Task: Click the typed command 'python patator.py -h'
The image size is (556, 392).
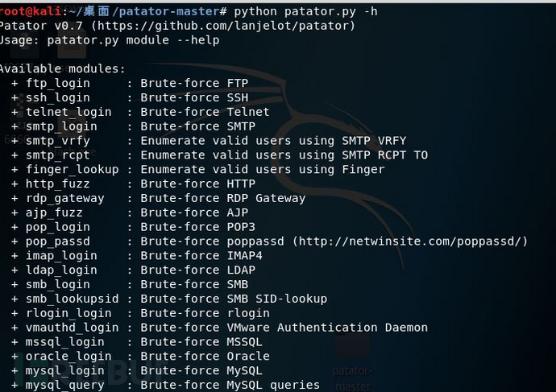Action: point(305,12)
